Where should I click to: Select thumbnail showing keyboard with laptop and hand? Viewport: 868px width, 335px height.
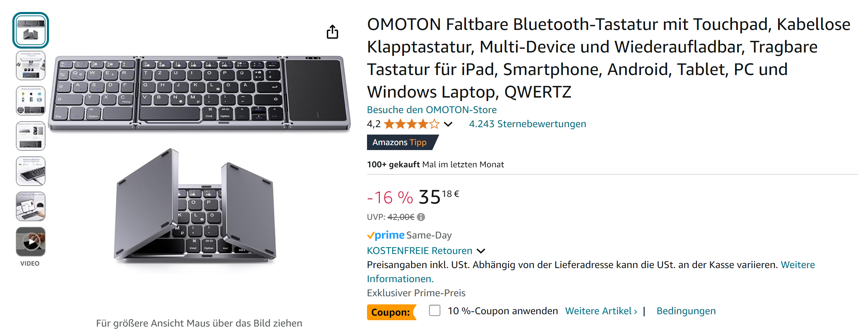point(31,206)
